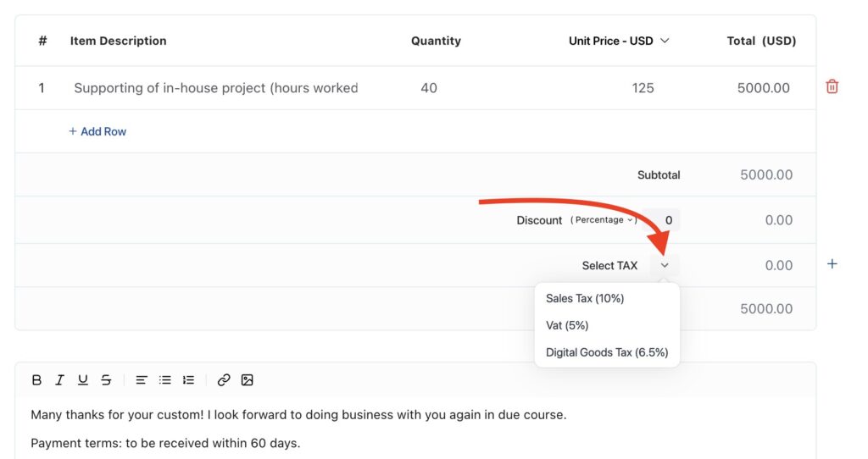Place cursor in 'Many thanks for your custom' line
This screenshot has height=459, width=868.
pos(298,415)
